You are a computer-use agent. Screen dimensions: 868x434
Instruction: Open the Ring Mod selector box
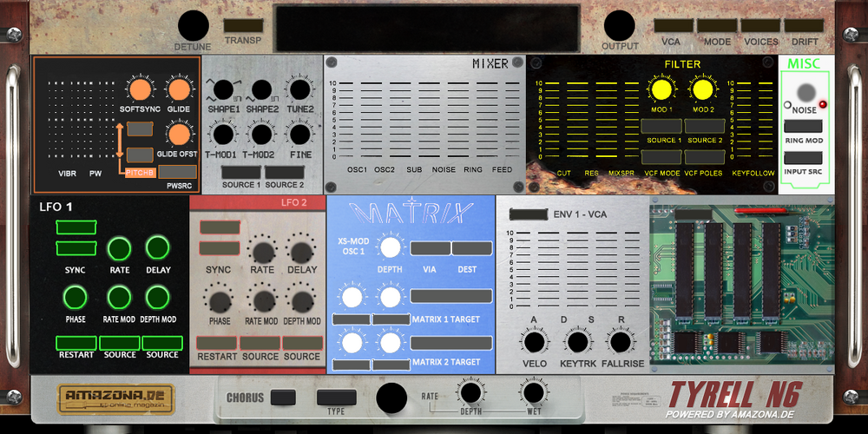pos(803,126)
